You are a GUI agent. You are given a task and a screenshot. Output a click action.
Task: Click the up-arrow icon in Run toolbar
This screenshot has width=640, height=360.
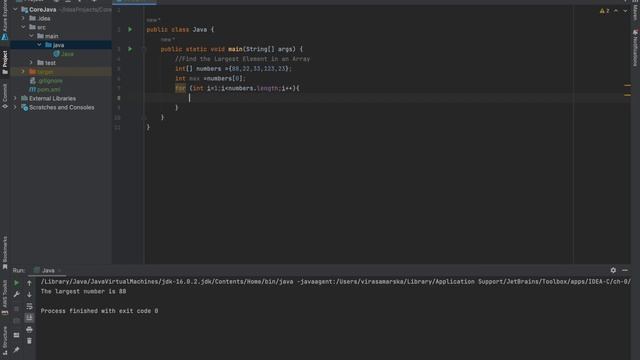[x=29, y=282]
